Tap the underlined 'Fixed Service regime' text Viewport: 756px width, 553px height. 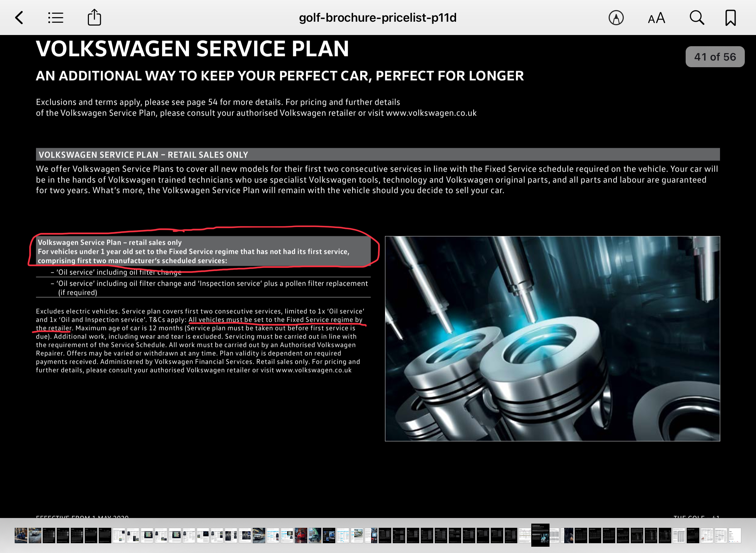click(x=320, y=320)
